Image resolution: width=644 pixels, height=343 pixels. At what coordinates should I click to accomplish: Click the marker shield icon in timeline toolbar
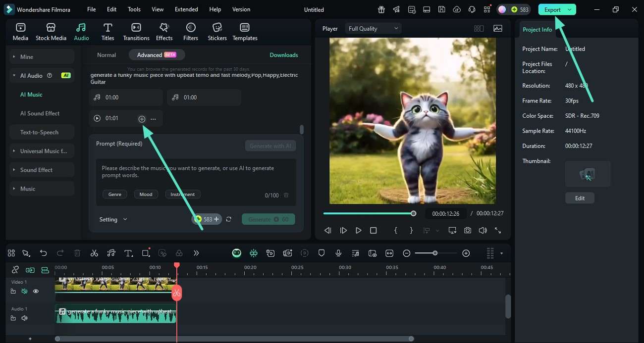pos(322,253)
